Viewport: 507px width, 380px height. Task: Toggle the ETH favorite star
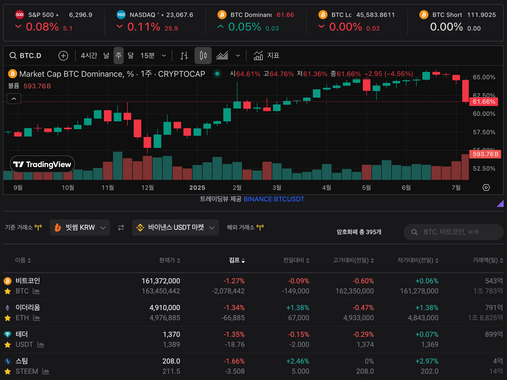7,318
